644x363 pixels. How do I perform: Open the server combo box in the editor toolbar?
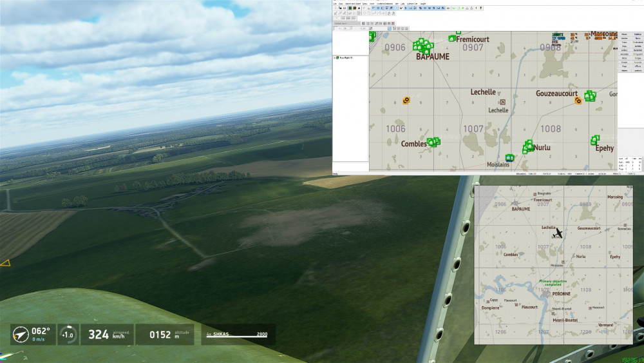point(346,23)
